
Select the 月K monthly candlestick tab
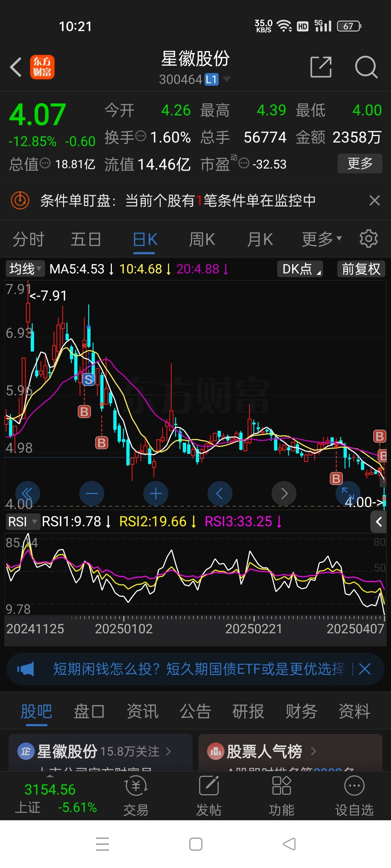[260, 239]
